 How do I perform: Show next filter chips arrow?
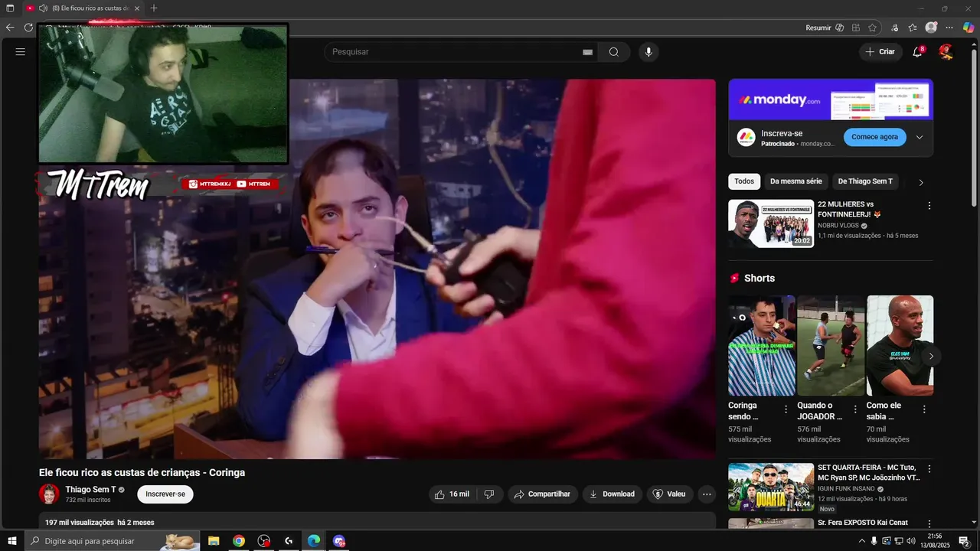click(x=921, y=182)
